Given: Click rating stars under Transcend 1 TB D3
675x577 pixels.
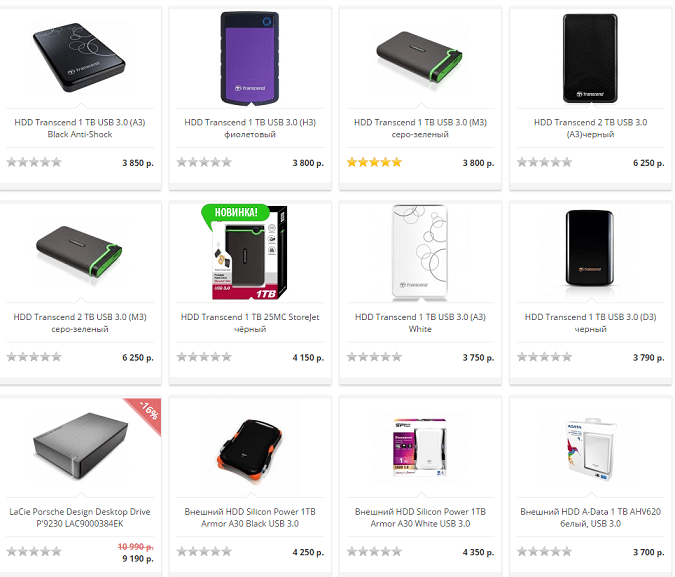Looking at the screenshot, I should [544, 357].
